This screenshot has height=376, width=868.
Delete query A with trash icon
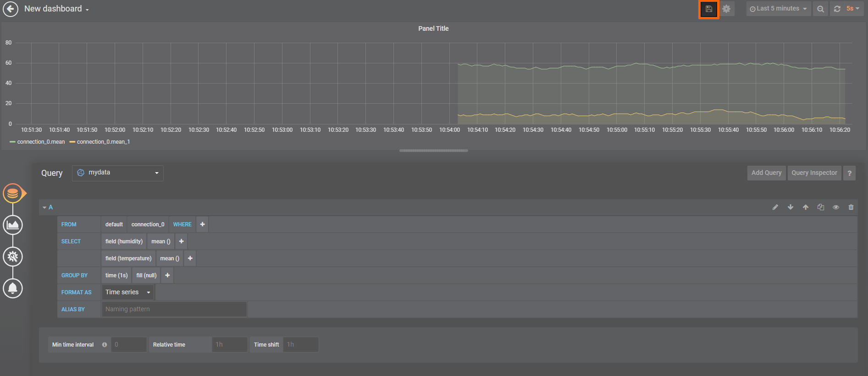(851, 208)
